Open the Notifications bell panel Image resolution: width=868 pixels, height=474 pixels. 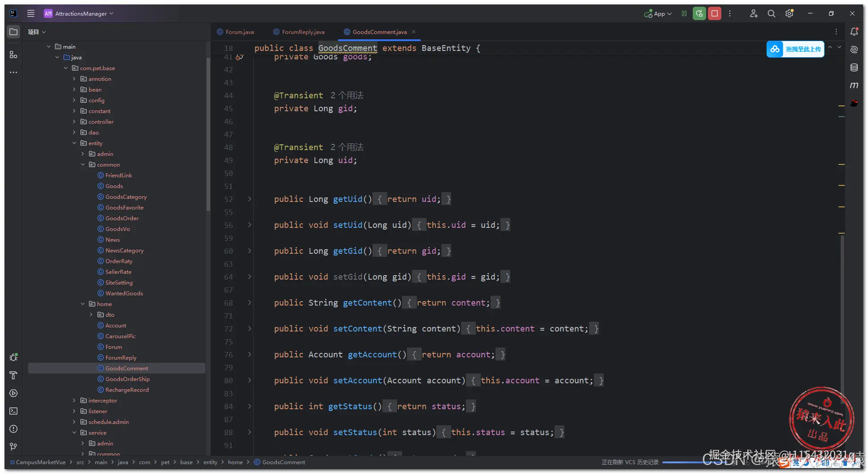[x=854, y=32]
